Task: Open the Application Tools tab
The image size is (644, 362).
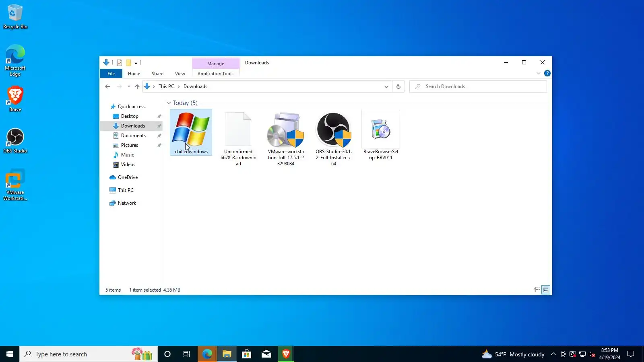Action: [x=215, y=74]
